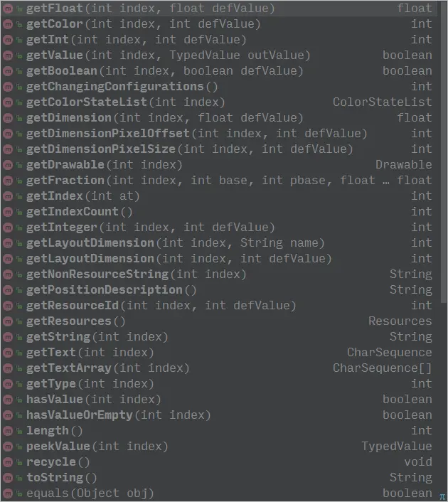The width and height of the screenshot is (448, 502).
Task: Pick getBoolean(int index, boolean defValue)
Action: tap(219, 71)
